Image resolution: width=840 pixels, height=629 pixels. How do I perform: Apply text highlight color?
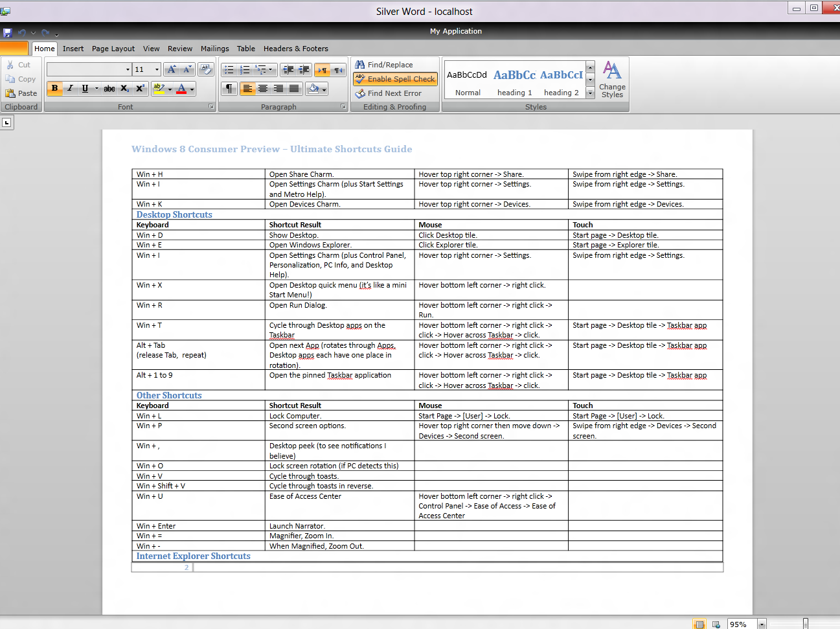point(159,89)
